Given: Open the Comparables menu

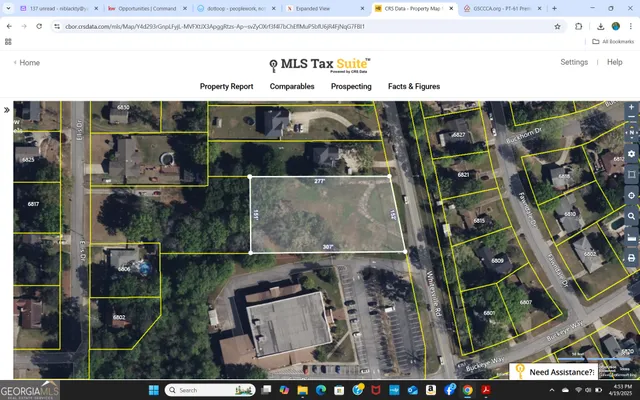Looking at the screenshot, I should click(x=292, y=87).
